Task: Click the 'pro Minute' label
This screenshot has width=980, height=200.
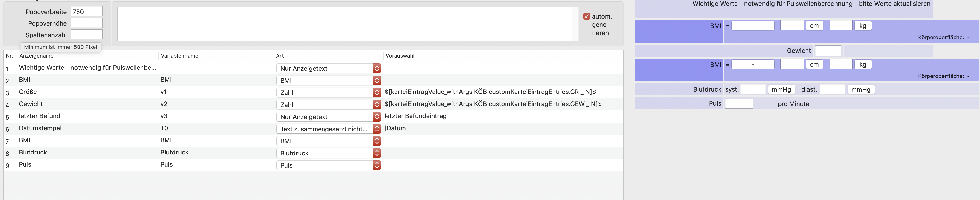Action: tap(793, 104)
